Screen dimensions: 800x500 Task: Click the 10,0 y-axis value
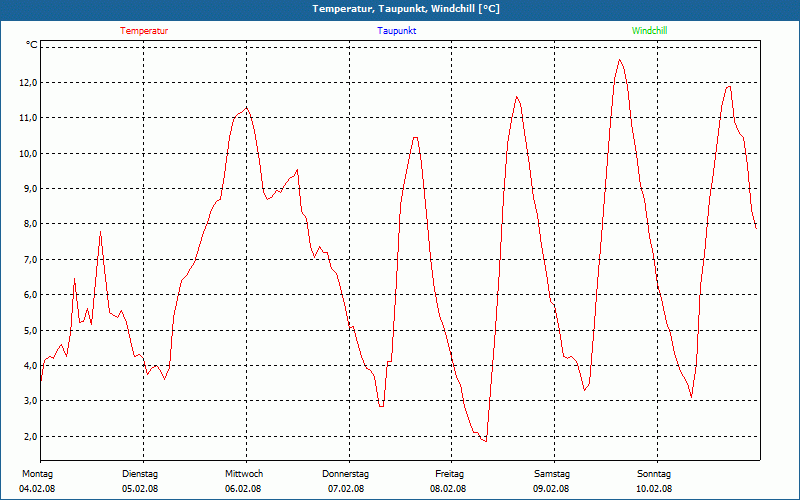coord(28,154)
